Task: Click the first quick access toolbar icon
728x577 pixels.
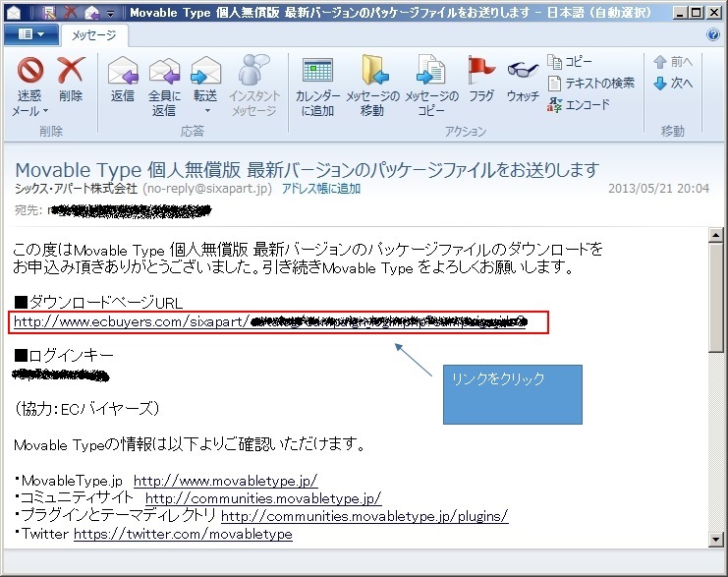Action: coord(49,12)
